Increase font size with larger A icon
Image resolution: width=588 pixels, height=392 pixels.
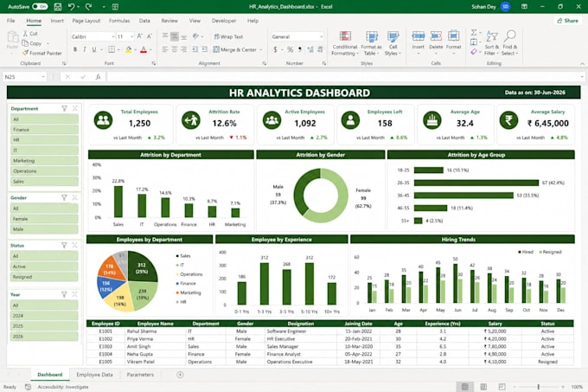(139, 36)
